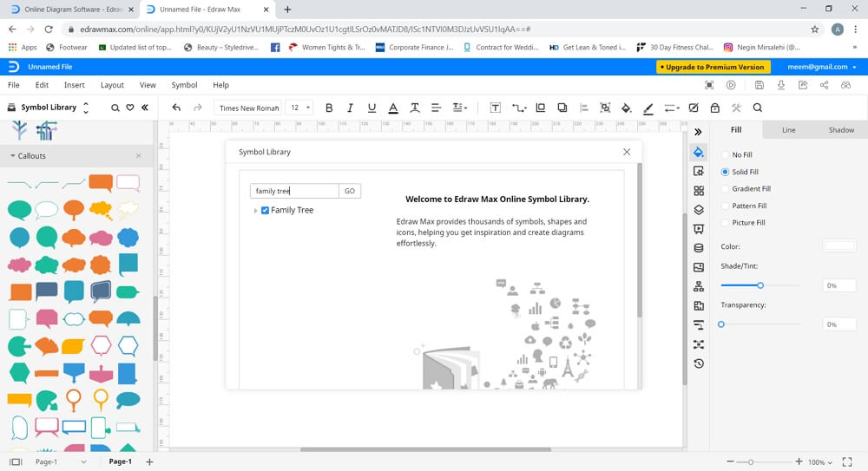Image resolution: width=868 pixels, height=471 pixels.
Task: Switch to the Line tab
Action: 788,130
